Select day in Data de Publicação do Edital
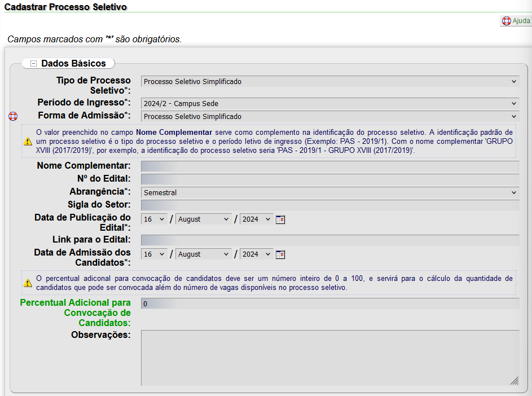 tap(154, 219)
